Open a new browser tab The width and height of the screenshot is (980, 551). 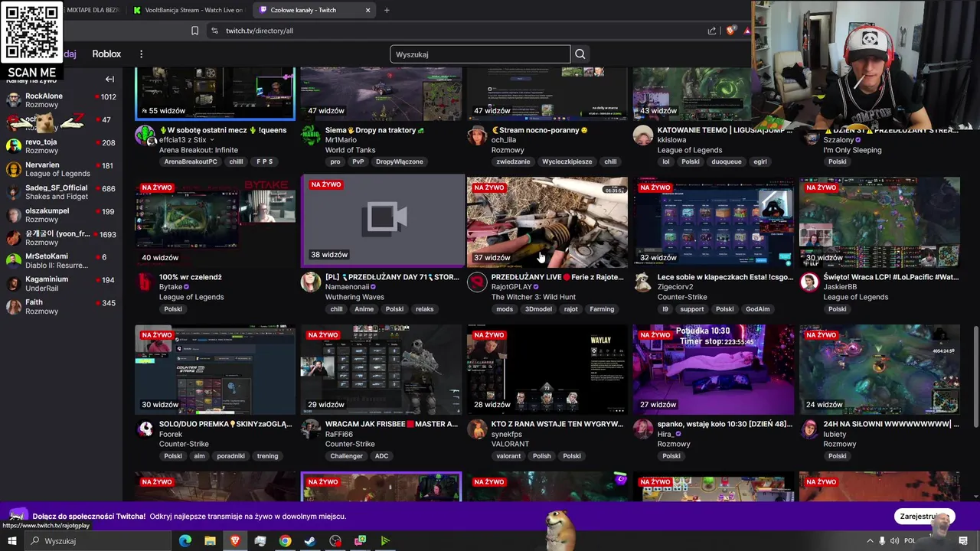point(387,10)
